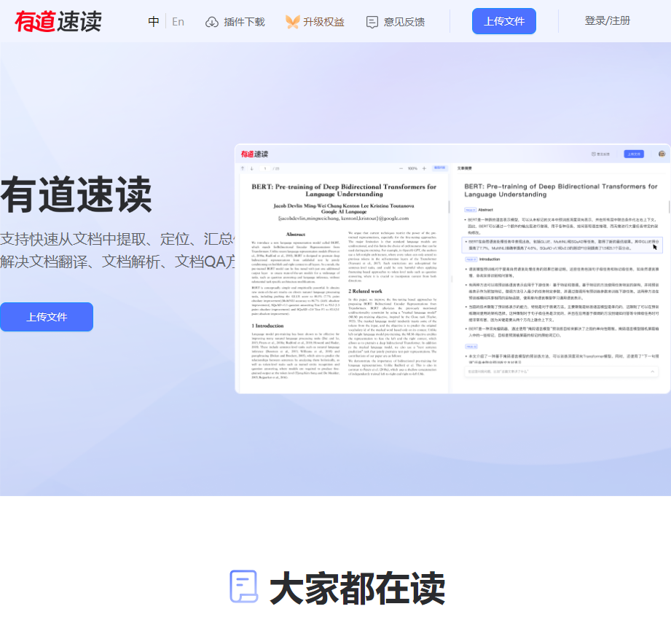
Task: Click the 有道速读 logo in the header
Action: pyautogui.click(x=58, y=21)
